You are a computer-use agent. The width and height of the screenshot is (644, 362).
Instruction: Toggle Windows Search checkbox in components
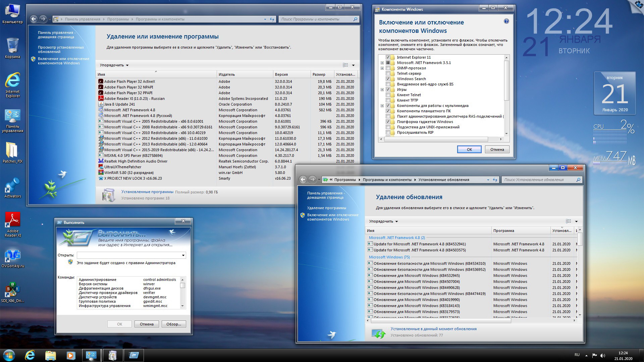tap(387, 79)
